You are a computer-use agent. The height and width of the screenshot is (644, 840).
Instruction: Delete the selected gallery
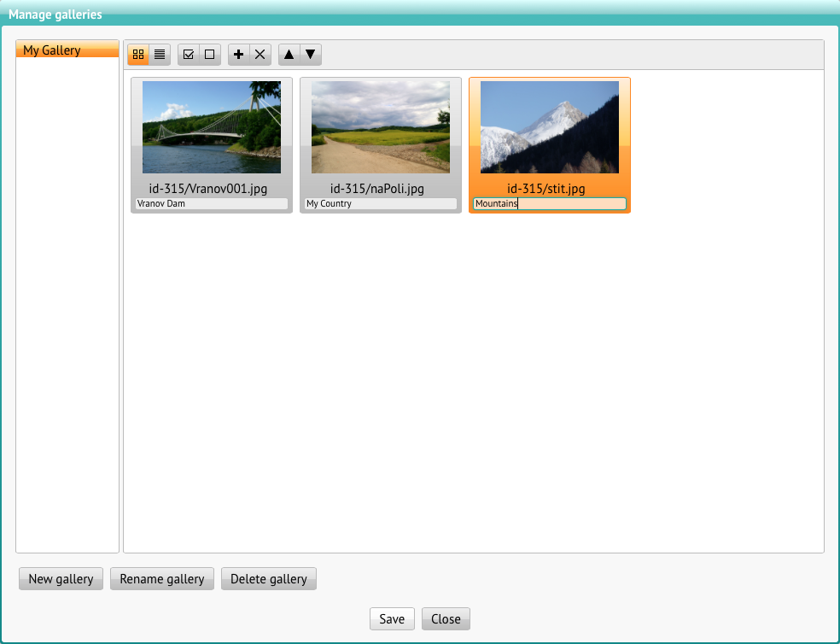click(268, 578)
